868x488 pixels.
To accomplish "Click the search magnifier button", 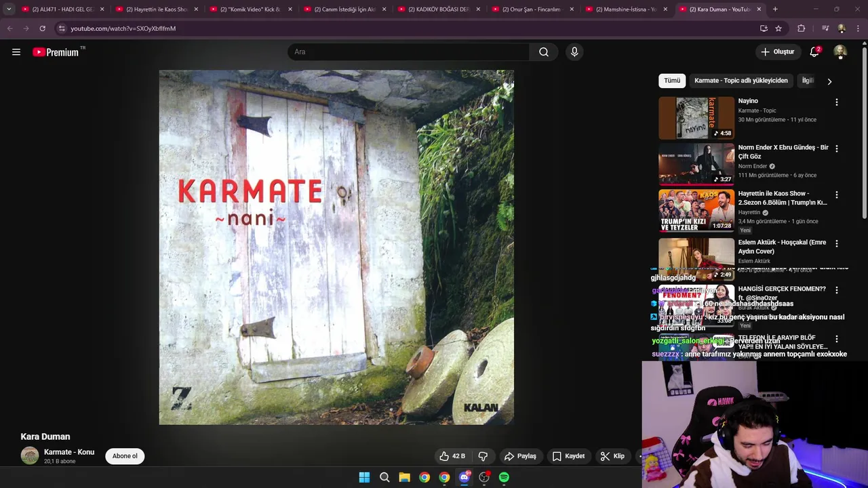I will pos(544,52).
